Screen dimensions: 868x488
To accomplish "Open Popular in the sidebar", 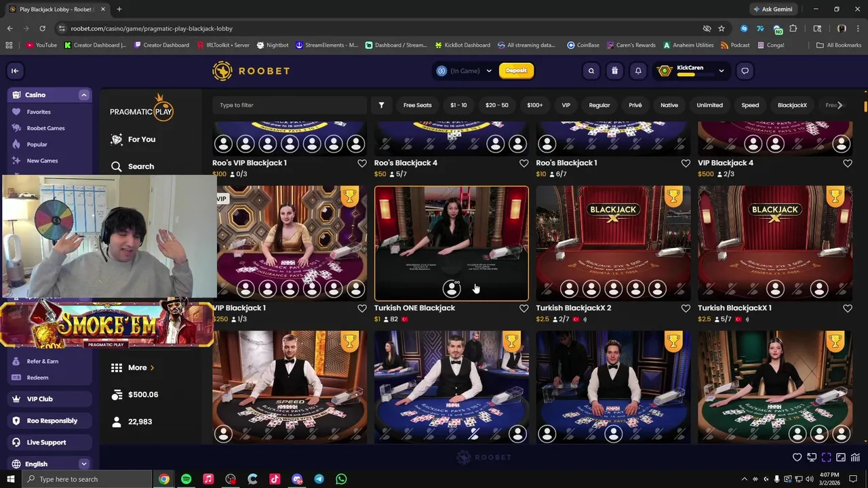I will coord(37,144).
